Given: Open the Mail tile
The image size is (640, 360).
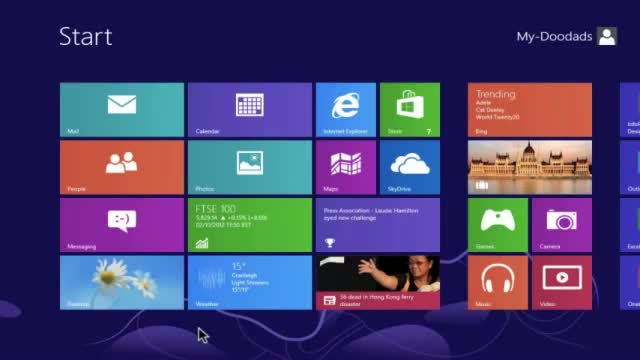Looking at the screenshot, I should point(122,109).
